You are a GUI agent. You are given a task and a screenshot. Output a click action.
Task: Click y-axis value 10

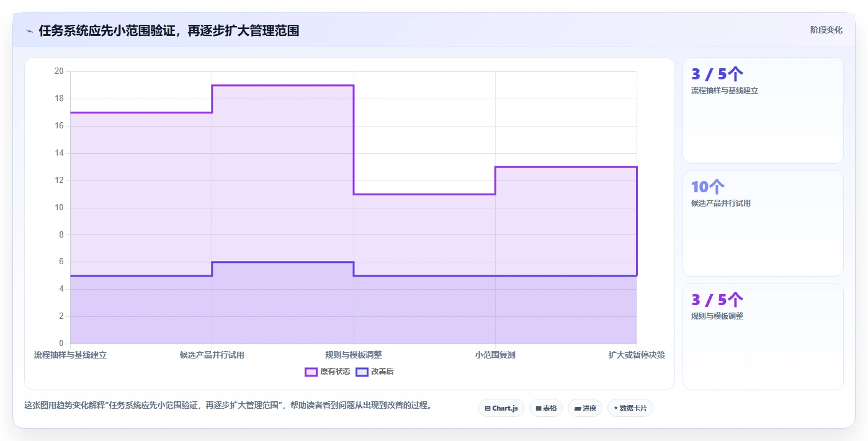tap(59, 208)
